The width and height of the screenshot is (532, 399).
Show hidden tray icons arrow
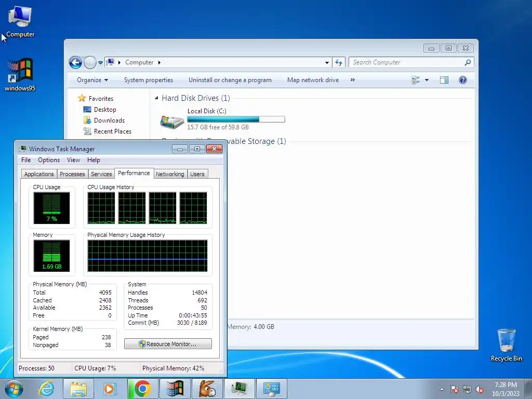[x=442, y=389]
